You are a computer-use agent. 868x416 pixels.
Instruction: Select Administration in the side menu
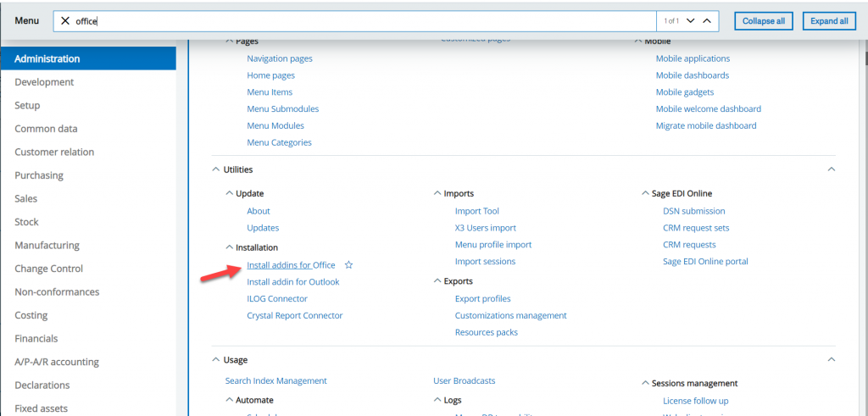(88, 58)
